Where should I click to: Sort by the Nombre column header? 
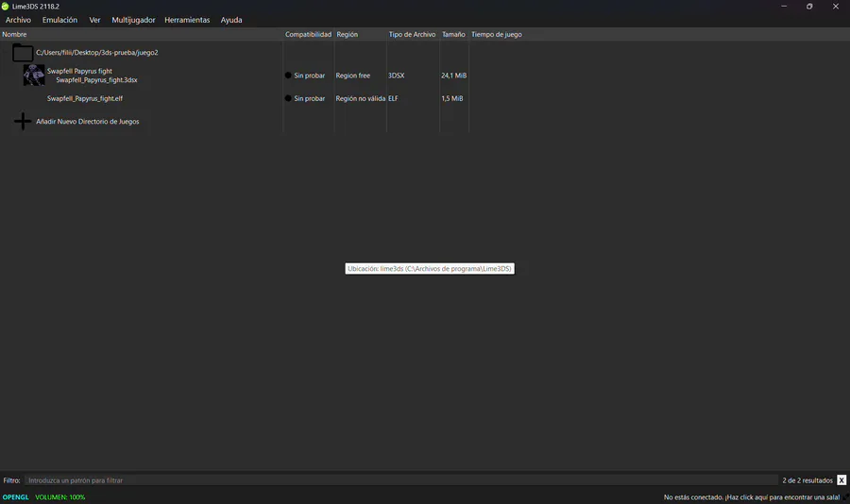(x=141, y=34)
